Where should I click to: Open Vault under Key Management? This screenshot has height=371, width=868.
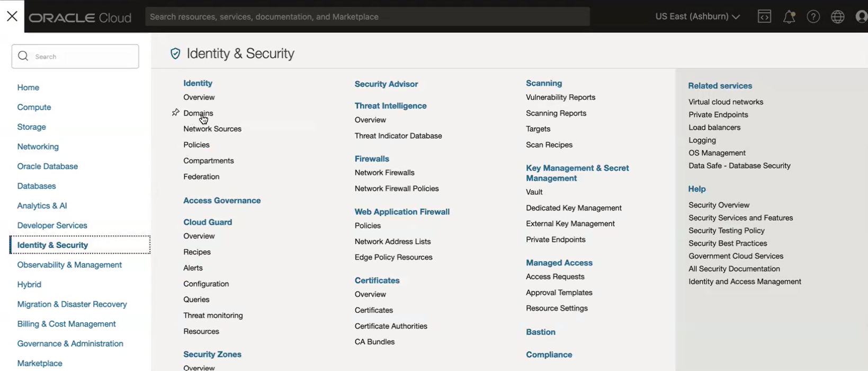[534, 192]
